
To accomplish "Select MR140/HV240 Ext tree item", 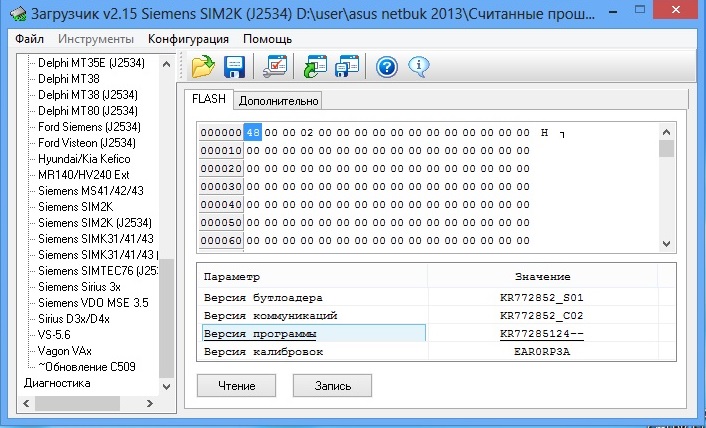I will (x=84, y=175).
